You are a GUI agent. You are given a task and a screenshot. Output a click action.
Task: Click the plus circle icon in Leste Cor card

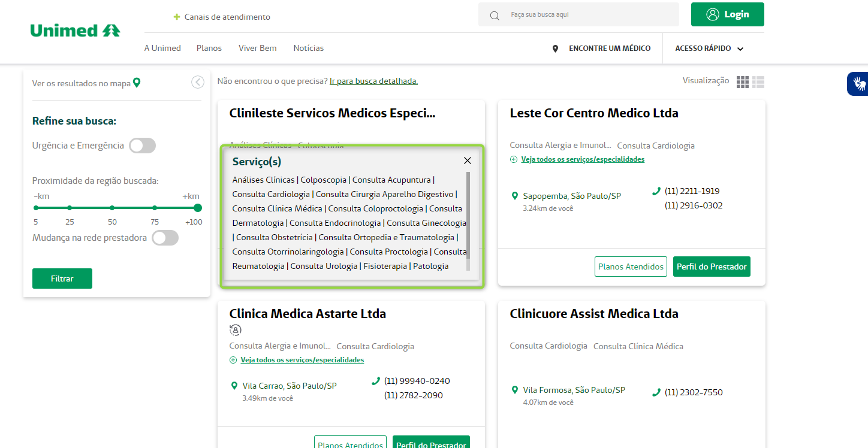(513, 159)
